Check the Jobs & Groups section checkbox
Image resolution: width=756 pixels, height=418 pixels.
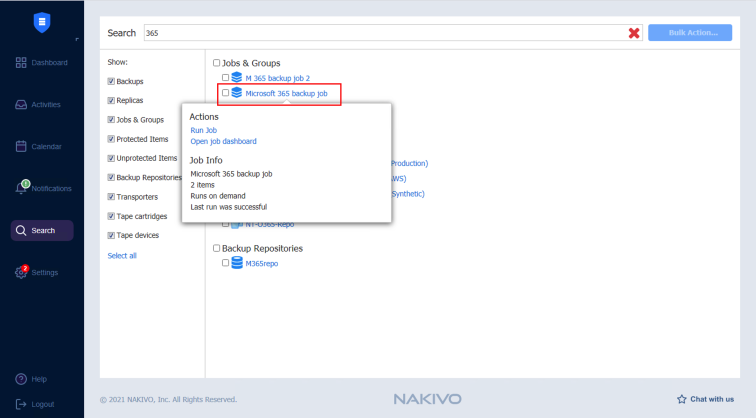coord(217,63)
